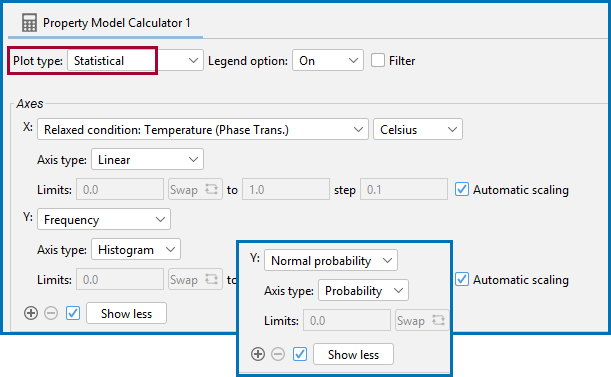
Task: Click the add plus icon in inset panel
Action: [x=258, y=354]
